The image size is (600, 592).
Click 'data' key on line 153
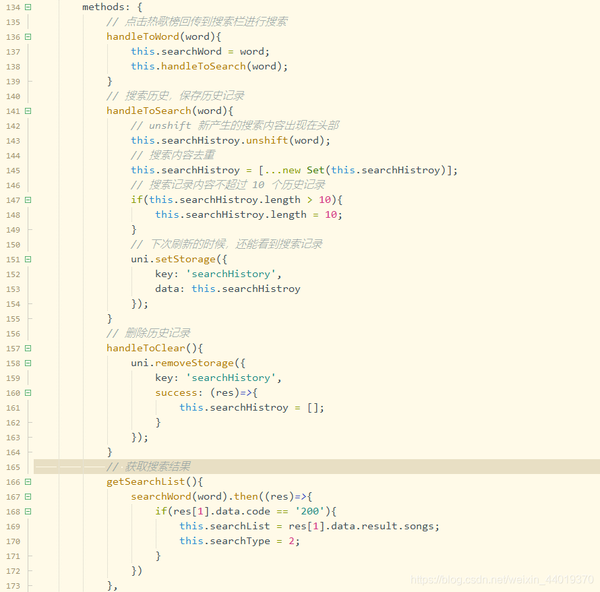click(x=167, y=289)
